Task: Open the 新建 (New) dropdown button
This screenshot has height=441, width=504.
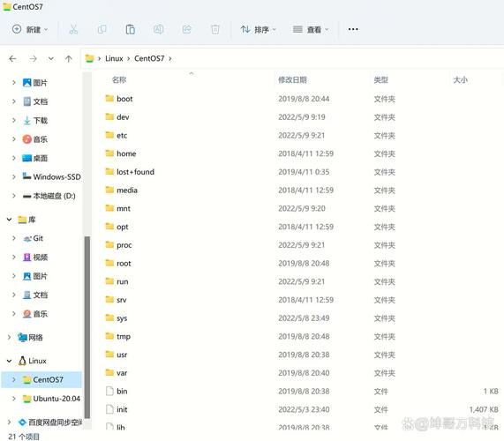Action: (x=30, y=29)
